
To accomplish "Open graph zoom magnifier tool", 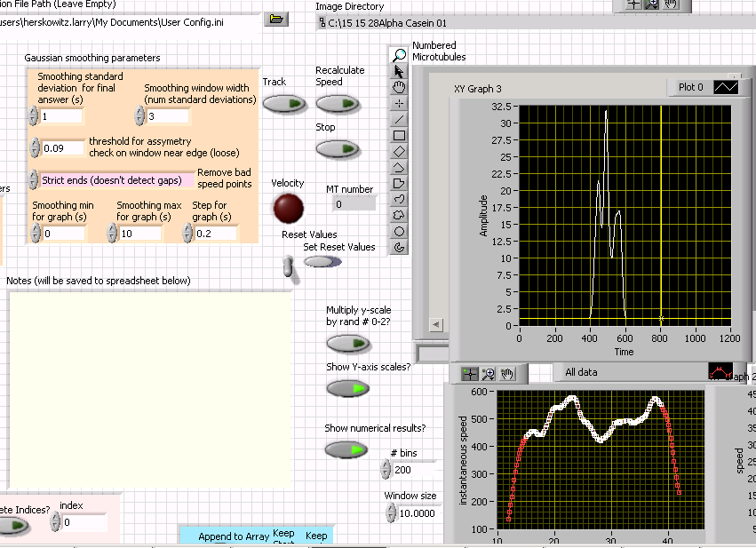I will click(x=488, y=373).
